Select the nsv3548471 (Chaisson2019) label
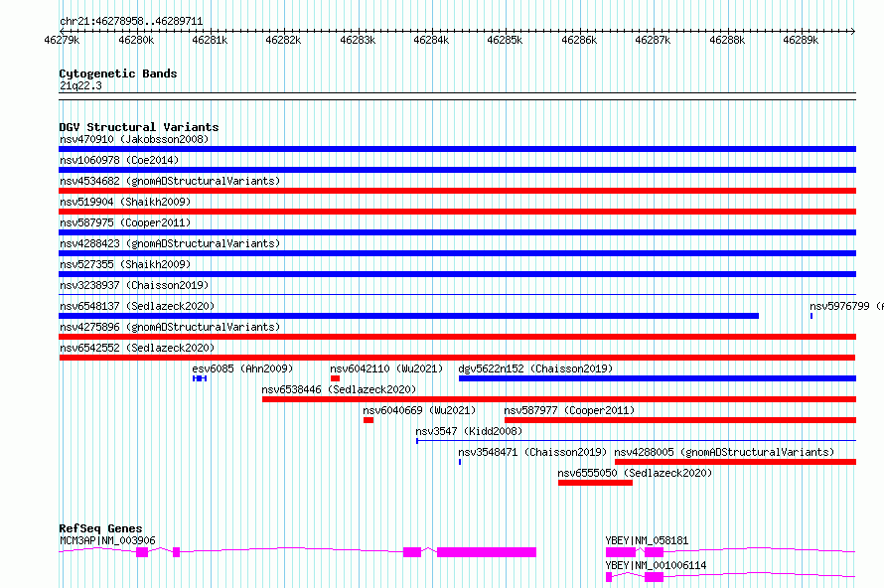Screen dimensions: 884x588 click(x=532, y=452)
